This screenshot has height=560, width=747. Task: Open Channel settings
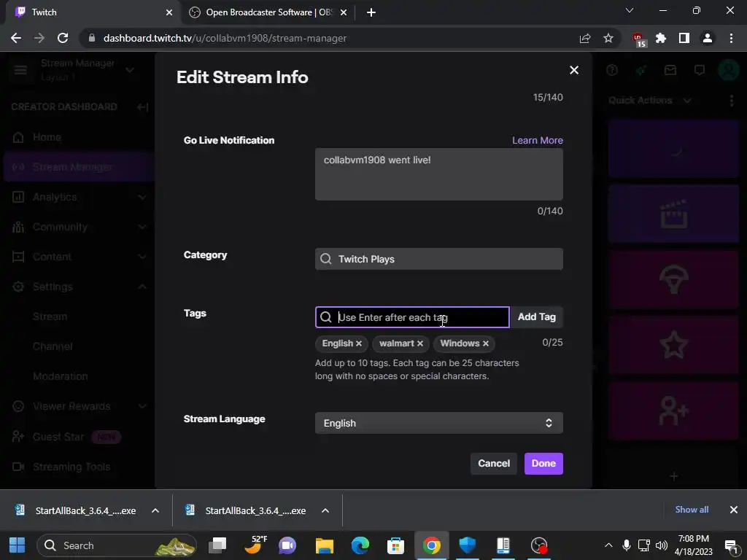pos(53,346)
